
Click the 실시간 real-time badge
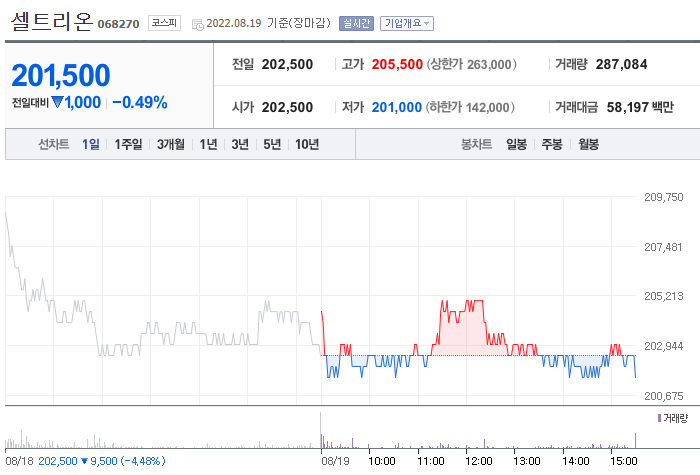tap(356, 23)
